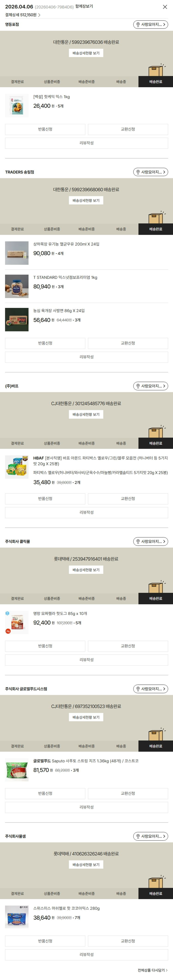The width and height of the screenshot is (173, 980).
Task: View delivery details for 대한통운 599239676036
Action: click(86, 53)
